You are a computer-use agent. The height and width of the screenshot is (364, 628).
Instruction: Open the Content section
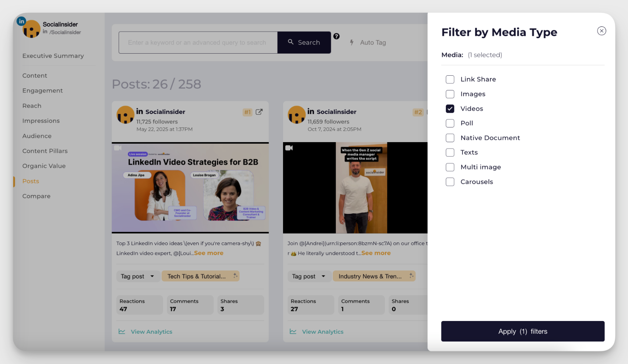point(35,76)
